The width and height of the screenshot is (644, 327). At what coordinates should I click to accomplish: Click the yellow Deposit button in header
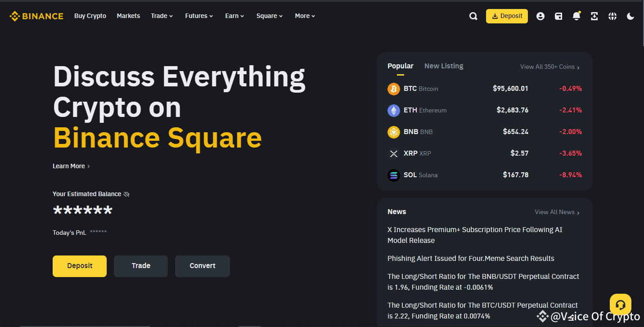click(x=507, y=16)
